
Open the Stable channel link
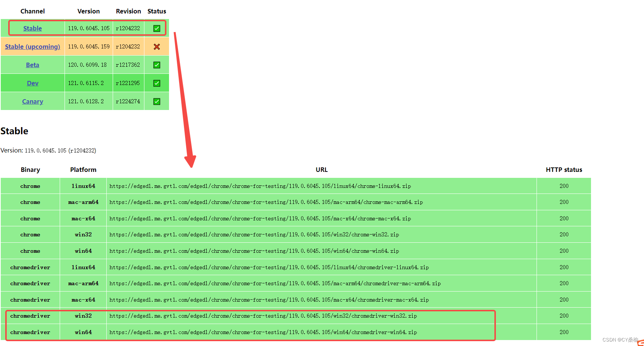pos(32,28)
